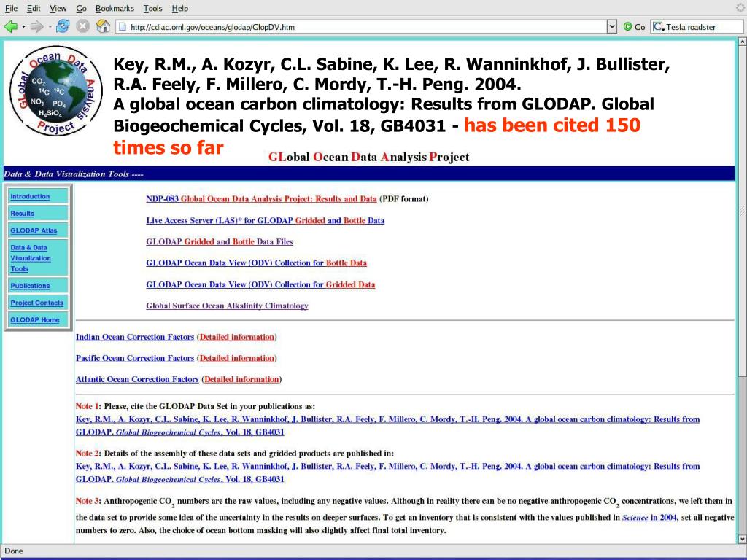This screenshot has height=560, width=747.
Task: Open Pacific Ocean Correction Factors link
Action: coord(135,358)
